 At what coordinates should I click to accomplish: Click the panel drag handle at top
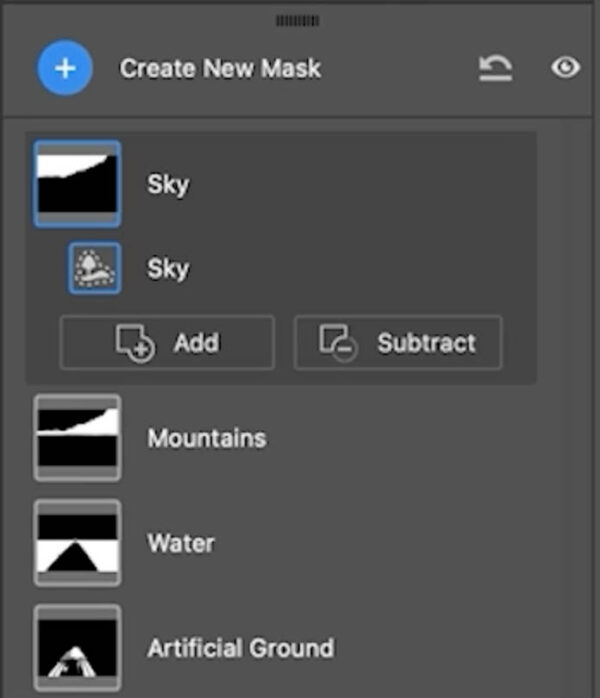tap(297, 20)
